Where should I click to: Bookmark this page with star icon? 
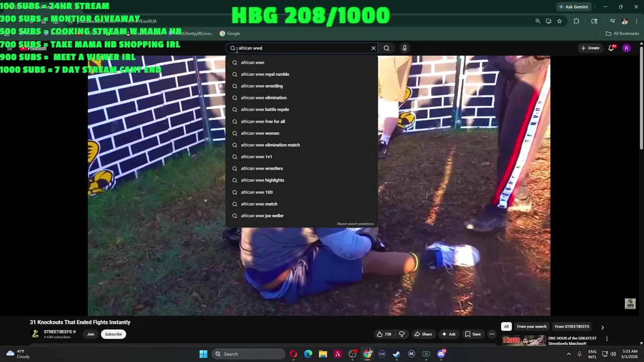(559, 21)
